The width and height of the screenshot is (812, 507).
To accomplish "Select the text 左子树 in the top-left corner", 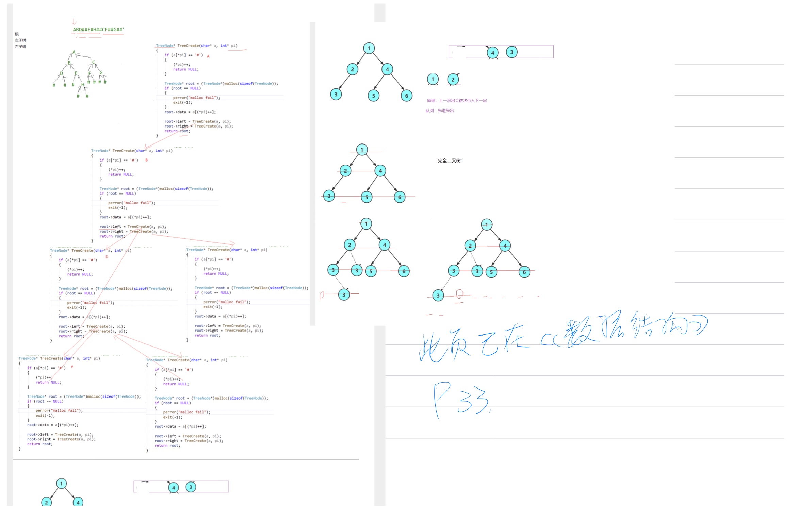I will click(x=20, y=40).
